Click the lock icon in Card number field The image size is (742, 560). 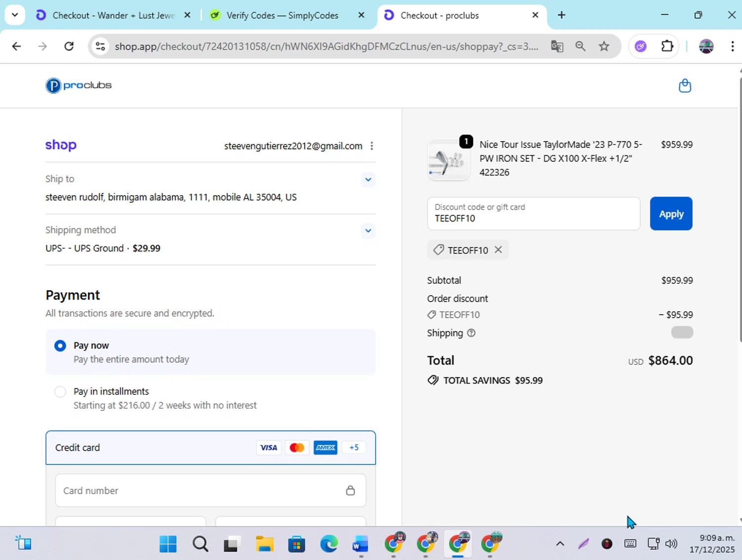tap(350, 490)
